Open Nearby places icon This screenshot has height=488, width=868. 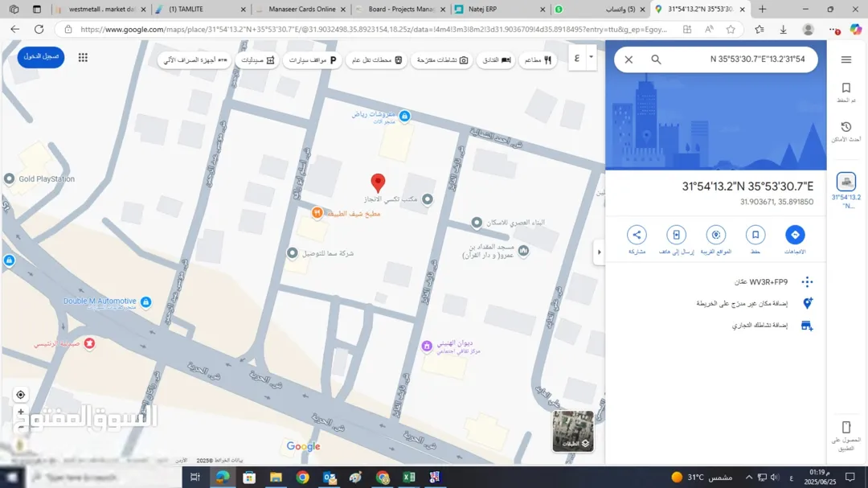[716, 235]
